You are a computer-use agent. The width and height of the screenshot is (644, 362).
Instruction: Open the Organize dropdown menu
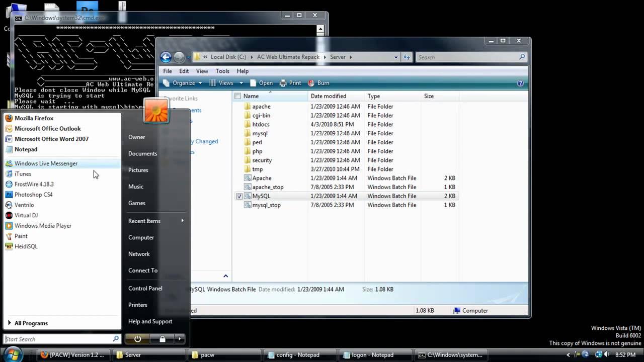[x=183, y=83]
